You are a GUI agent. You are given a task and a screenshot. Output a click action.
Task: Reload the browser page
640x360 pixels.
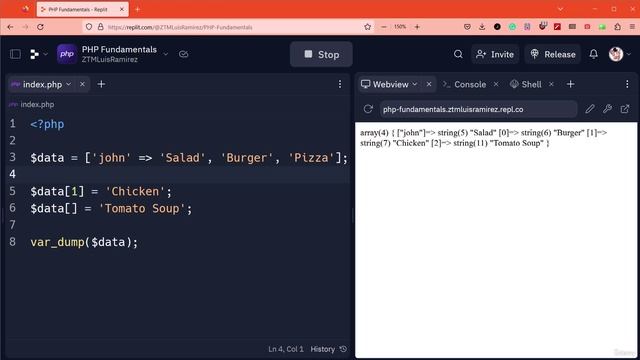coord(40,27)
